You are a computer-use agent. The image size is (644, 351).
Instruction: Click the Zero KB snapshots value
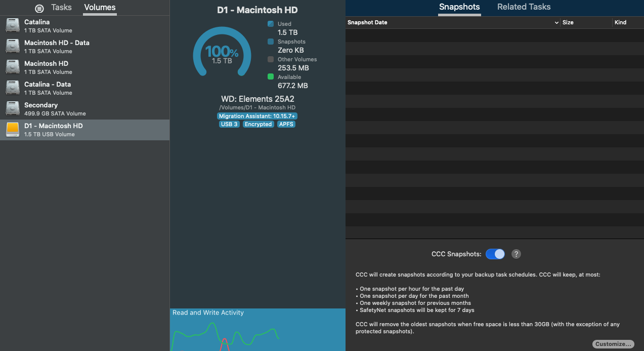point(291,50)
